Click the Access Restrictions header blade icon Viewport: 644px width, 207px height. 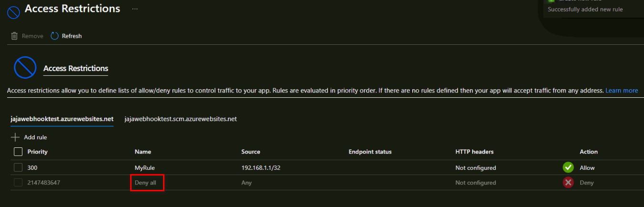(14, 12)
